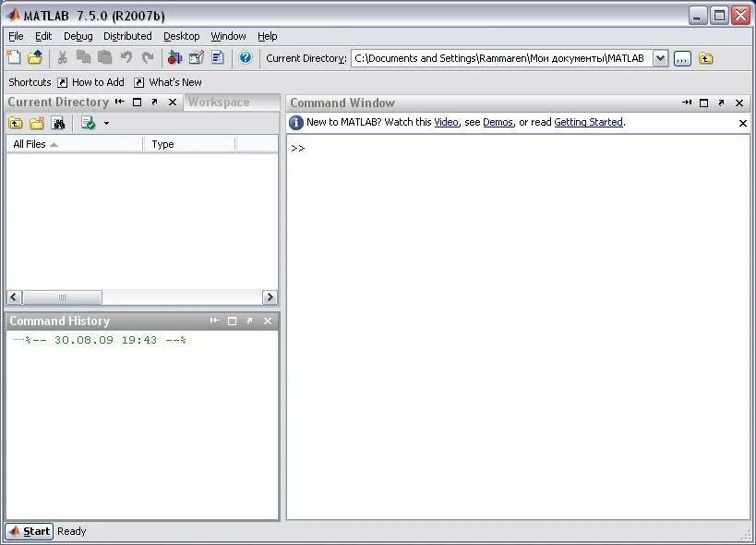Click the How to Add shortcut
Image resolution: width=756 pixels, height=545 pixels.
(x=90, y=82)
